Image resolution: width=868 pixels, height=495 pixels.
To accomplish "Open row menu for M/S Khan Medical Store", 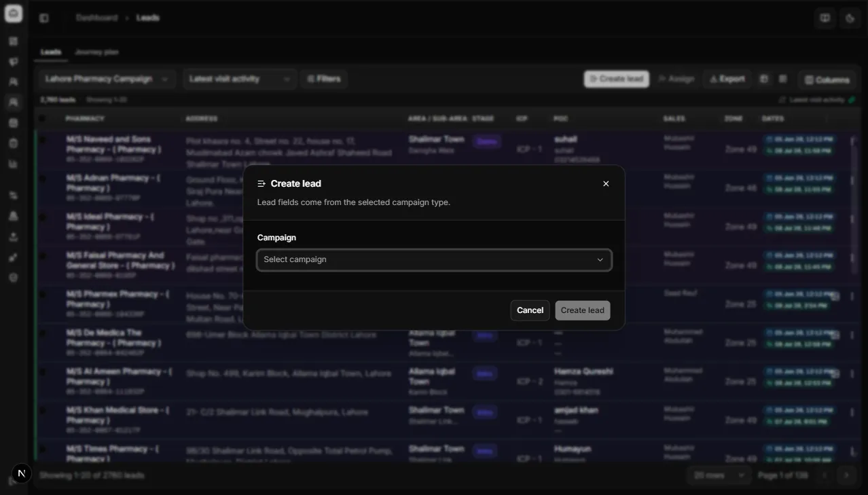I will (852, 412).
